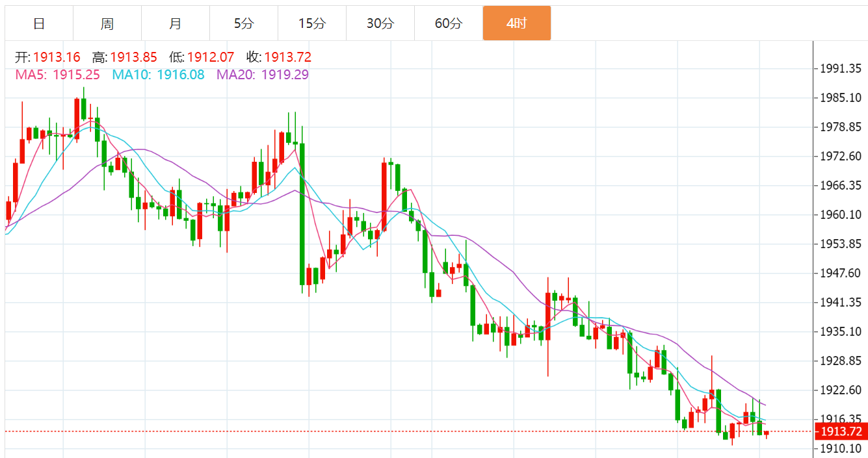Switch to the 日 (daily) chart tab

click(x=39, y=23)
